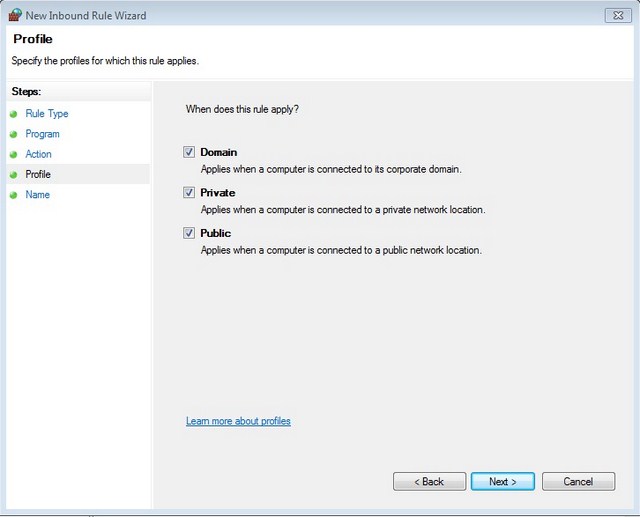Viewport: 640px width, 517px height.
Task: Click the Next button
Action: (x=503, y=481)
